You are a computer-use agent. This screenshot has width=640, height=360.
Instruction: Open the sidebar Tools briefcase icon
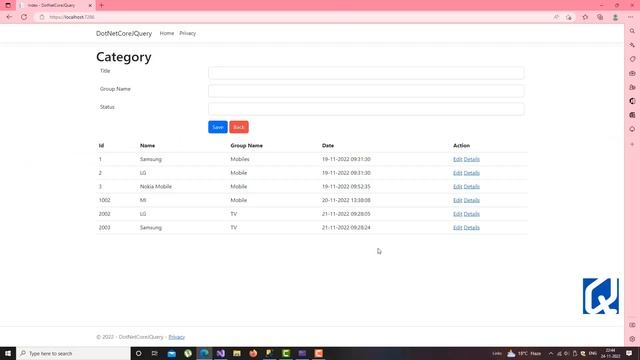[632, 73]
